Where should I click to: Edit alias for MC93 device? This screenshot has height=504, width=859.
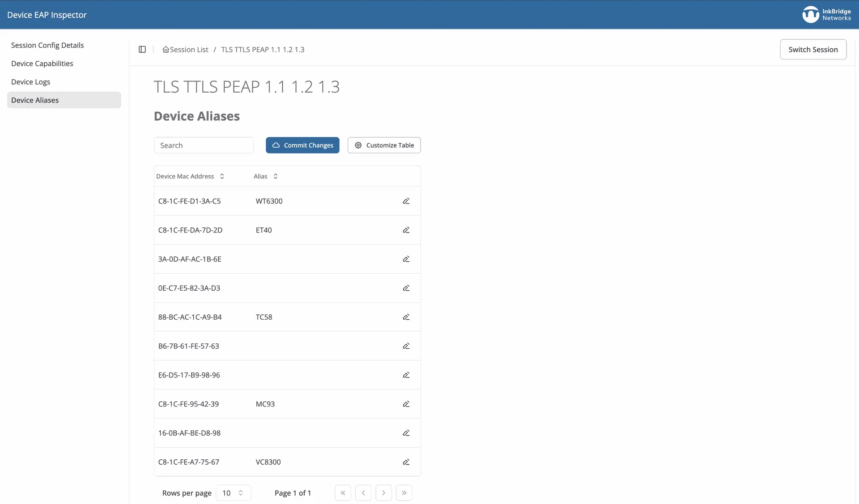[406, 404]
